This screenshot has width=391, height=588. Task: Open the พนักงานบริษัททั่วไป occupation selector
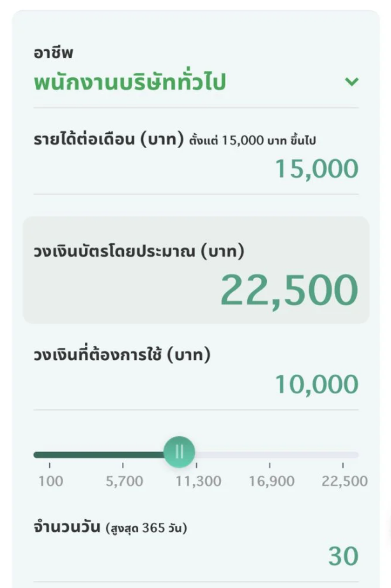tap(130, 82)
